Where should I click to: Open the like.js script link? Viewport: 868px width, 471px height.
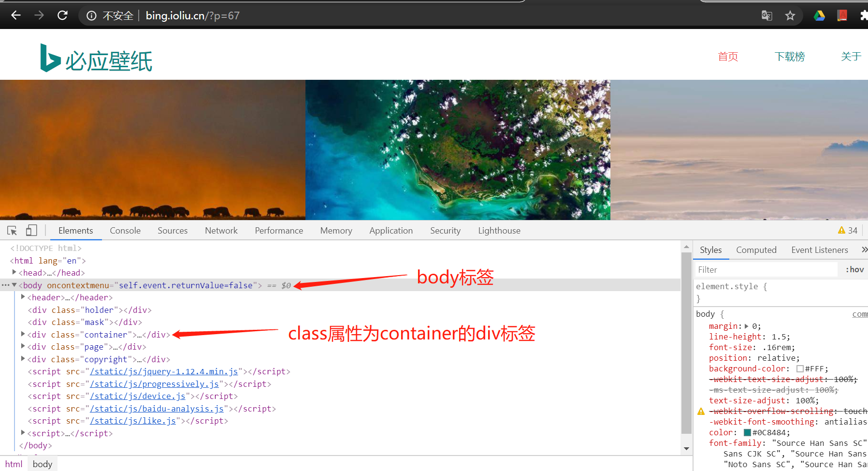[x=133, y=421]
